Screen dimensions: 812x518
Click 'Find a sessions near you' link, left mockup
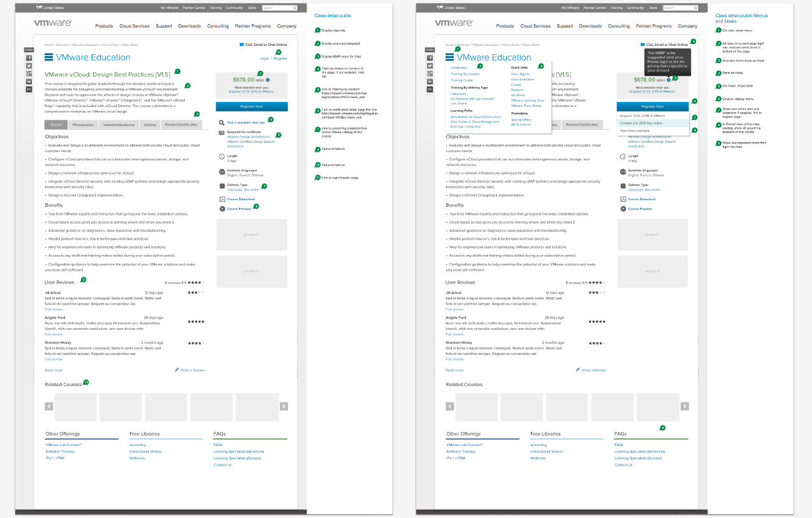tap(245, 122)
